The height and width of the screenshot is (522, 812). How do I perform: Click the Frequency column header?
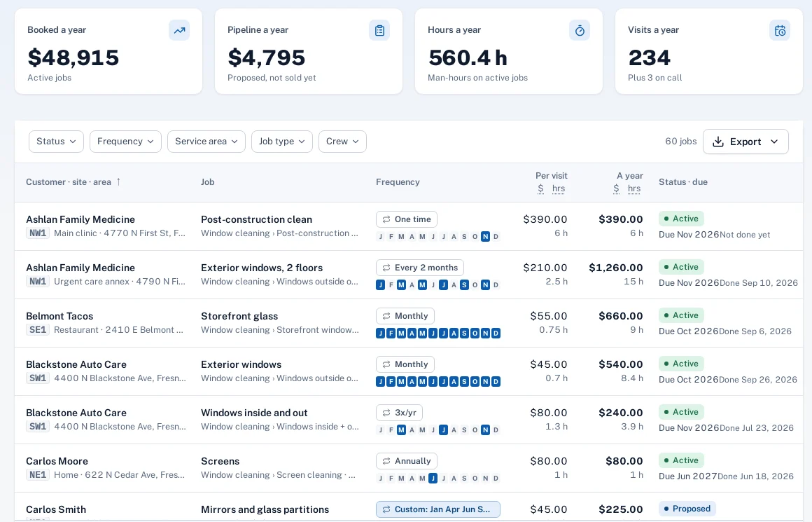pos(398,182)
